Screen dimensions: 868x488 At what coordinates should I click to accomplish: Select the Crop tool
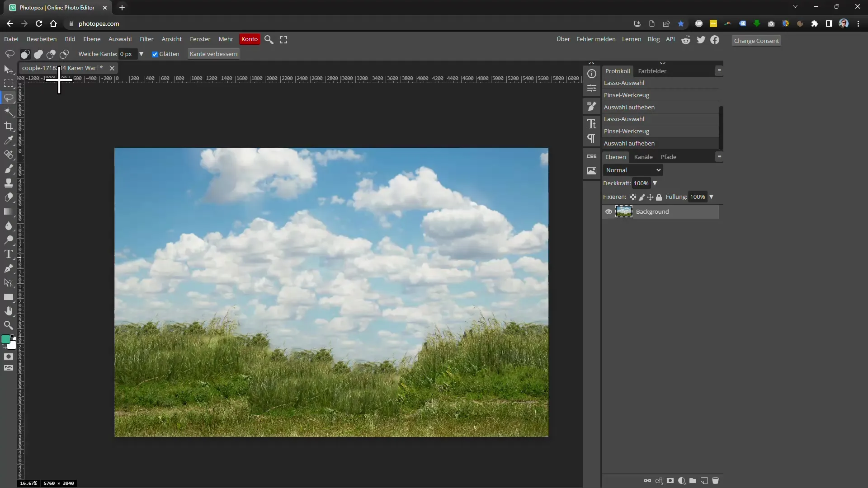(x=9, y=126)
